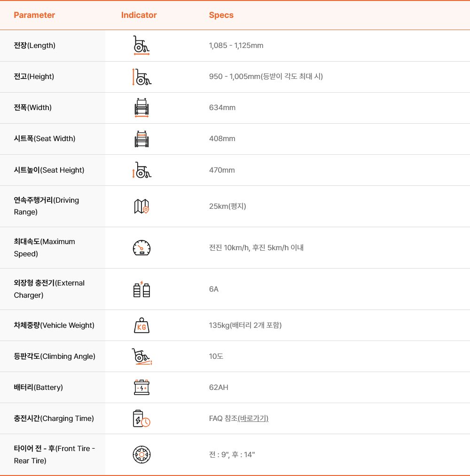Click the 135kg vehicle weight value
470x476 pixels.
click(x=245, y=325)
